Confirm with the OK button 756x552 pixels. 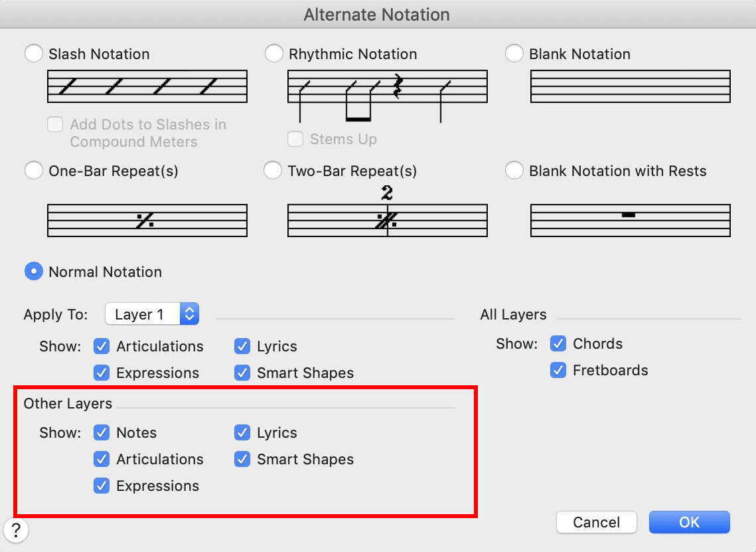[x=689, y=522]
